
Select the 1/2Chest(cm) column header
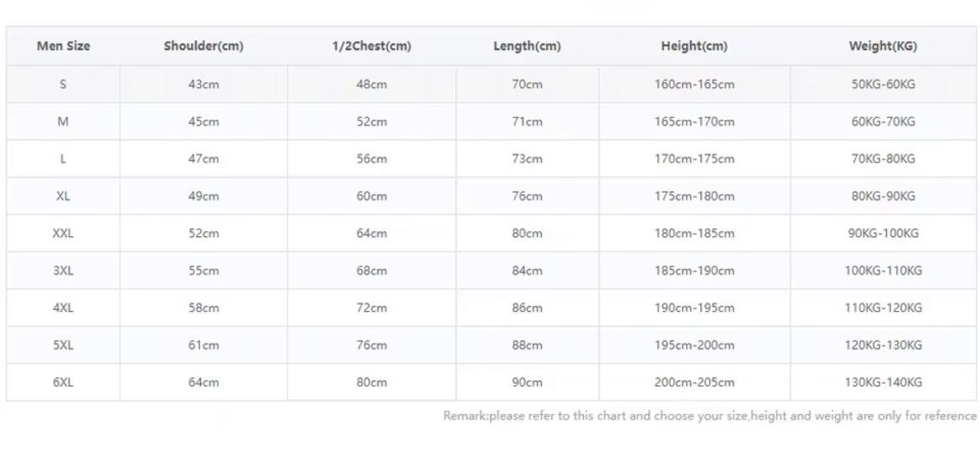coord(371,46)
